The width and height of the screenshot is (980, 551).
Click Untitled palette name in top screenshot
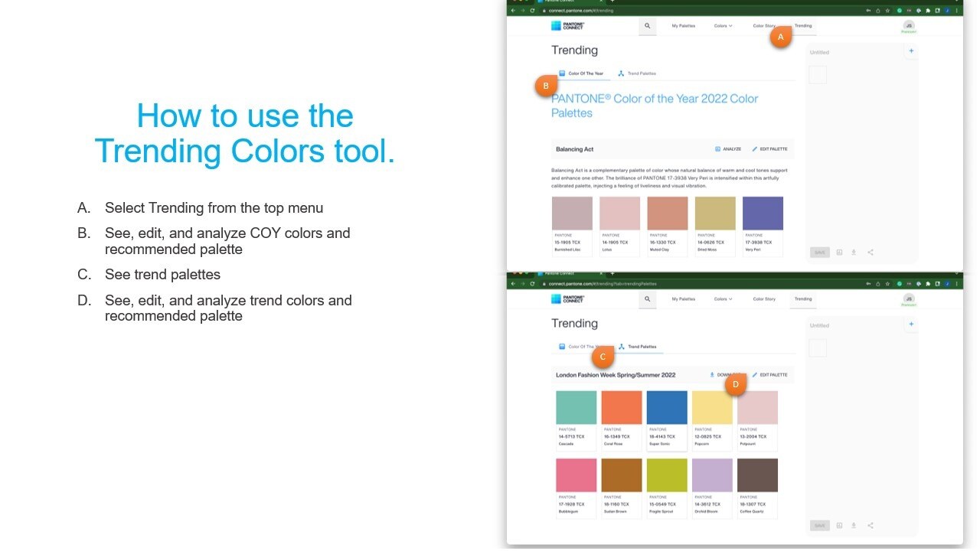(x=819, y=52)
